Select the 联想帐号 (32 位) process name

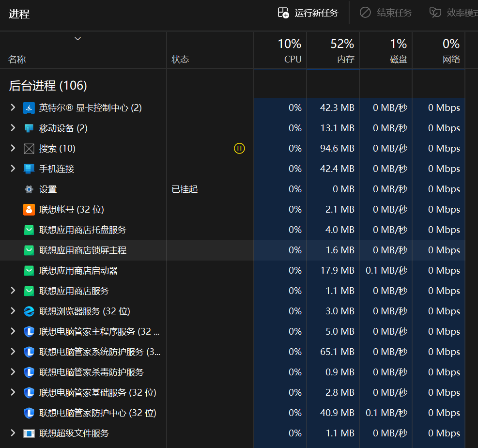coord(72,210)
